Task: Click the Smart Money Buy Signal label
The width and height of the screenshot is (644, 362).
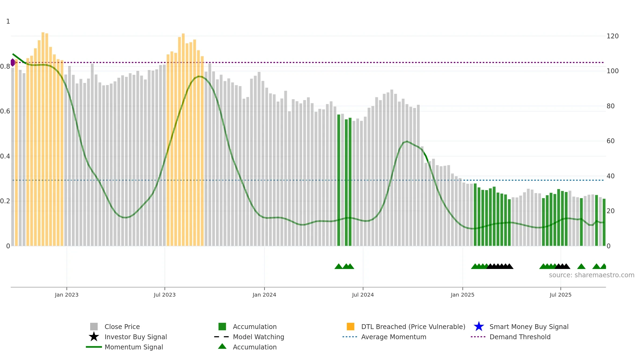Action: coord(529,327)
